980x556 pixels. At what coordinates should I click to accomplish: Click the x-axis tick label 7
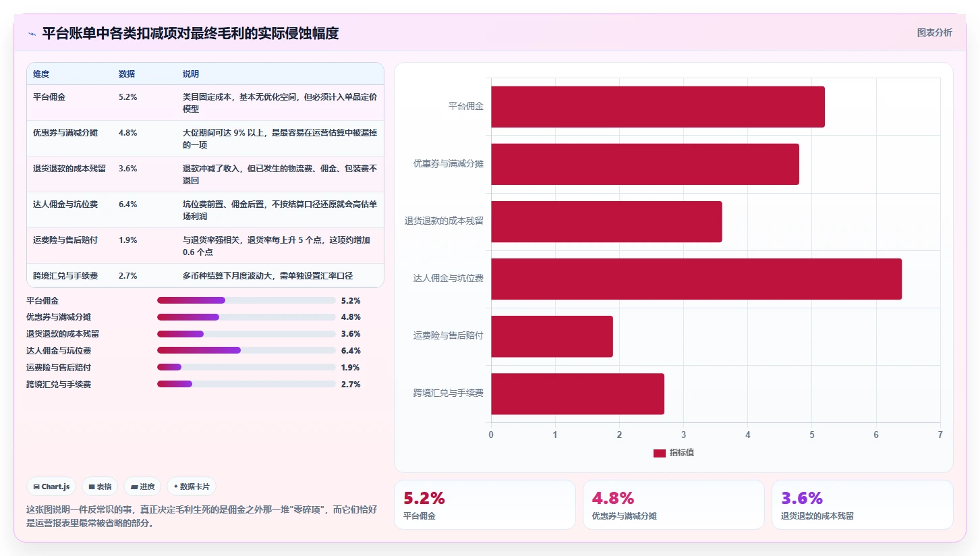(x=940, y=435)
